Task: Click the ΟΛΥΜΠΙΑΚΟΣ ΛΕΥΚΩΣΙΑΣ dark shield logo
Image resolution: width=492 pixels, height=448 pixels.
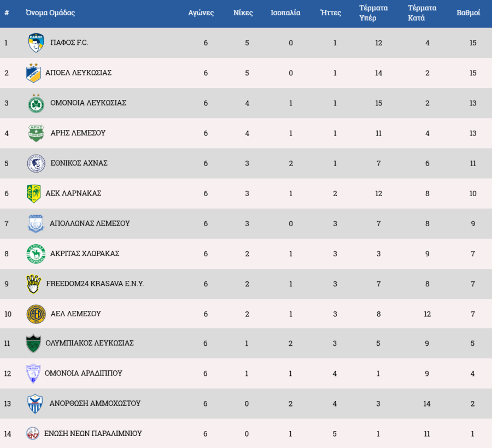Action: point(34,344)
